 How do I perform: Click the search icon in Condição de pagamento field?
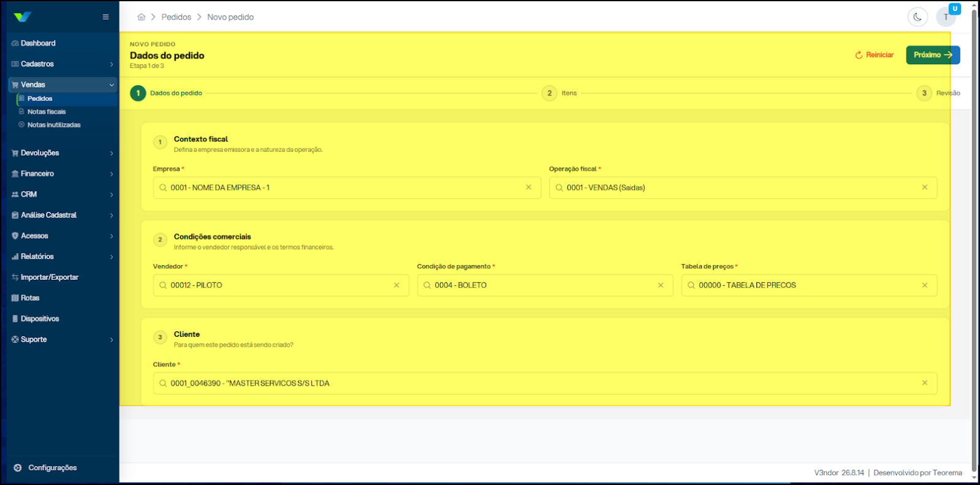427,285
